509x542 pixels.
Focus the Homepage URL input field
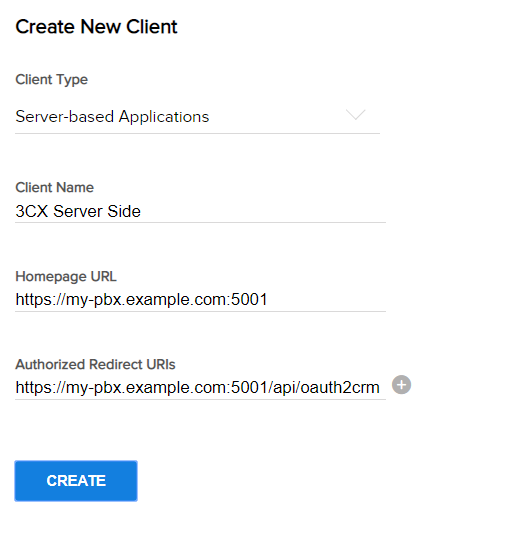[200, 300]
